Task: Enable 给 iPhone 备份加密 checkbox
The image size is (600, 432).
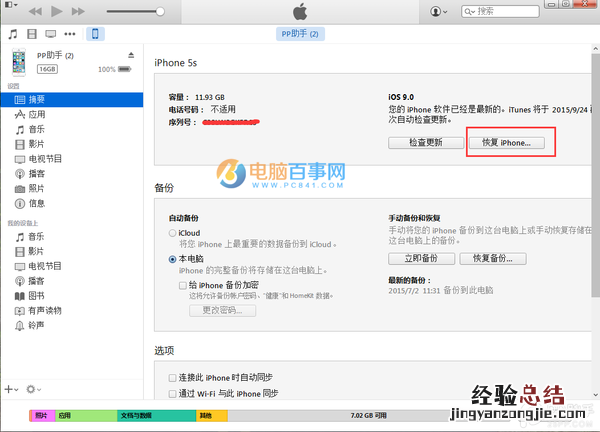Action: 183,285
